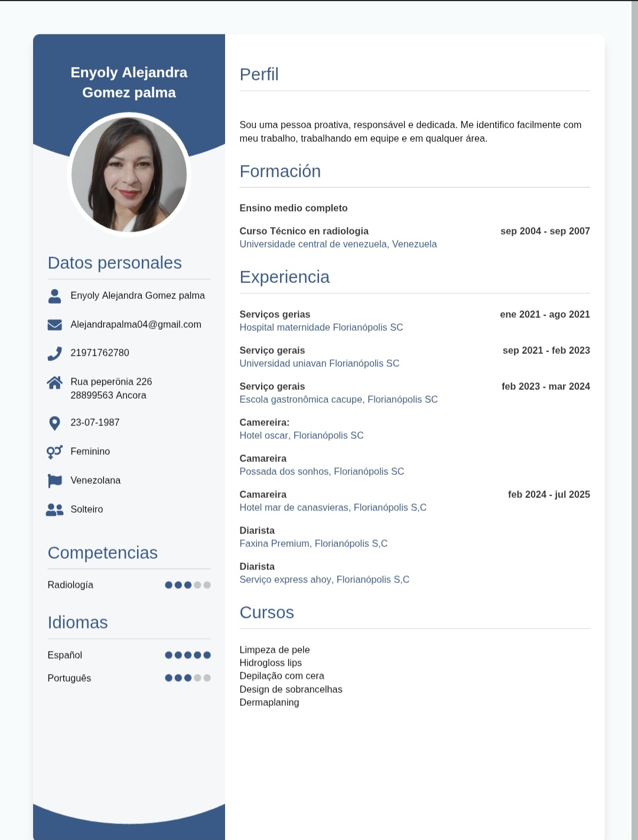Click the envelope email icon

click(54, 325)
